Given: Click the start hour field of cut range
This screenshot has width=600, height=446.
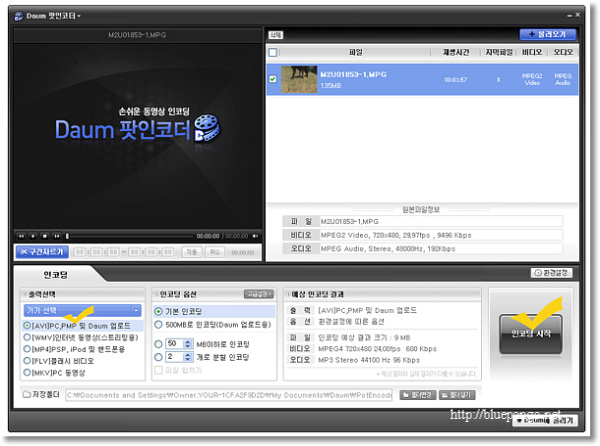Looking at the screenshot, I should tap(80, 252).
